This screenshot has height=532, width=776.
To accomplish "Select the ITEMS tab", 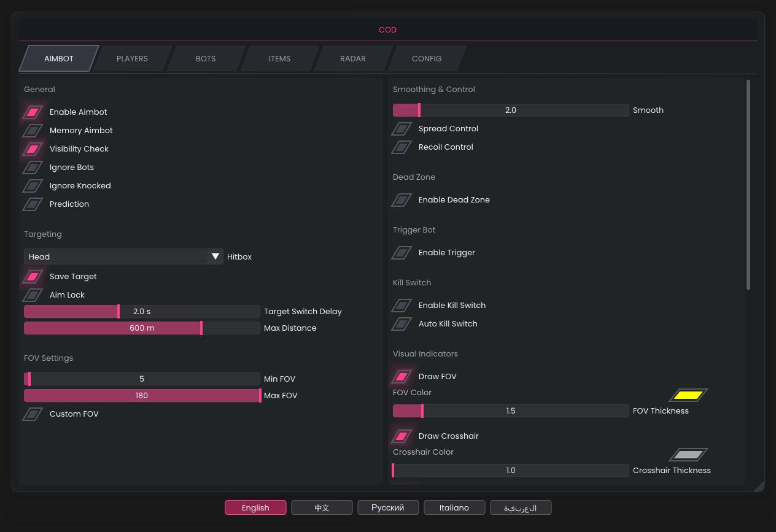I will click(x=279, y=59).
